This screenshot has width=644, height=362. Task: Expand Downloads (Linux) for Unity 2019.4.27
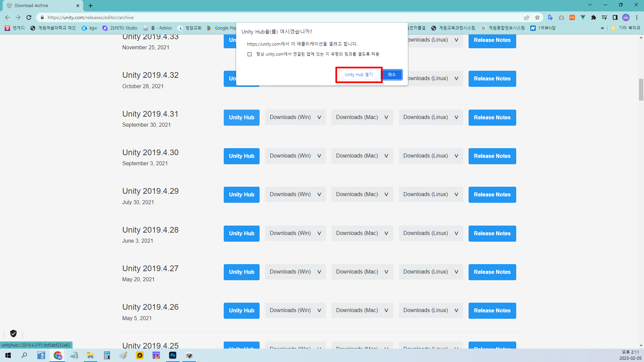[430, 272]
